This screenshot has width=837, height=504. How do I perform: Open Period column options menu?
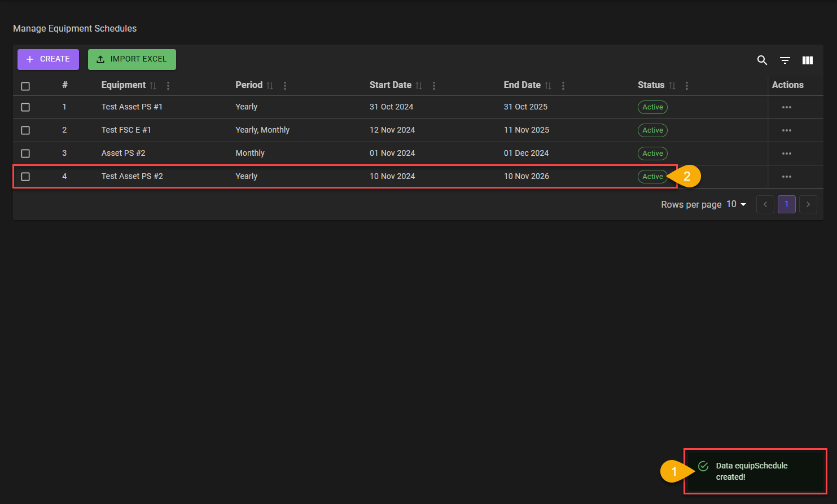point(285,86)
